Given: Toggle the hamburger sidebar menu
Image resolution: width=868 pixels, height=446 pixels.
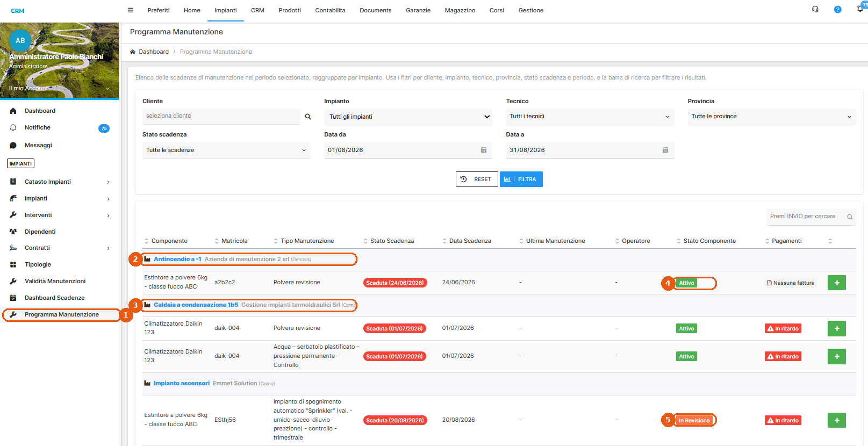Looking at the screenshot, I should [130, 10].
